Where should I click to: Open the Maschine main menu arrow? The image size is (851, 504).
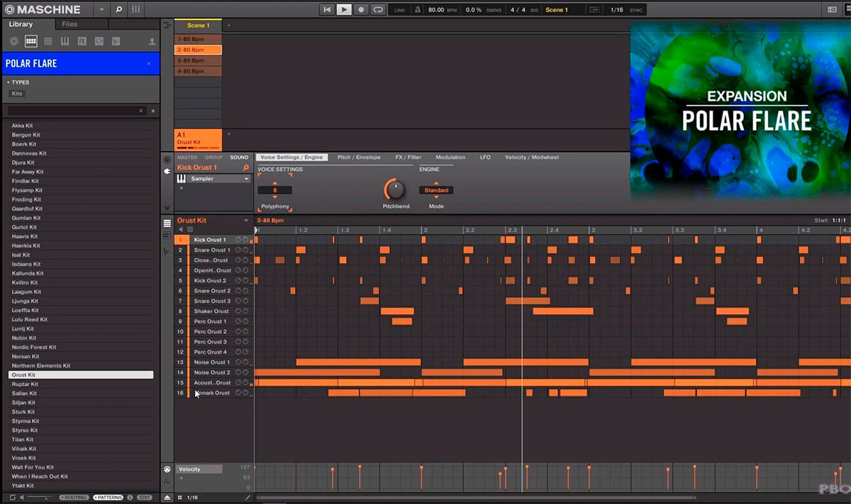point(102,9)
